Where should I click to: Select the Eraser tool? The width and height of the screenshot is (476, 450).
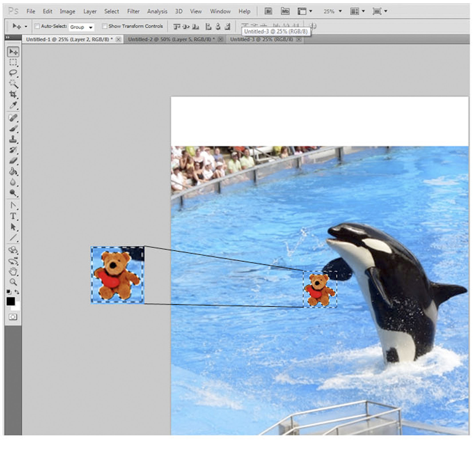click(x=13, y=160)
